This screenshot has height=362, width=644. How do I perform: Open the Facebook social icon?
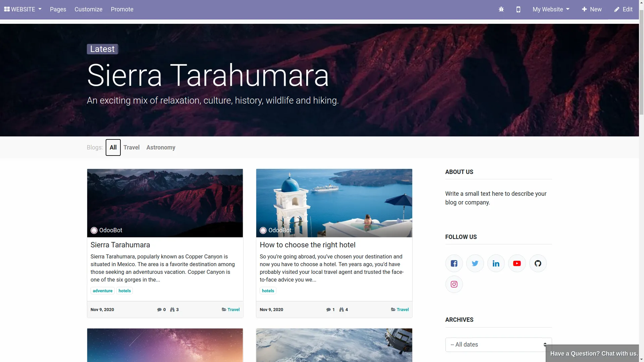(454, 263)
